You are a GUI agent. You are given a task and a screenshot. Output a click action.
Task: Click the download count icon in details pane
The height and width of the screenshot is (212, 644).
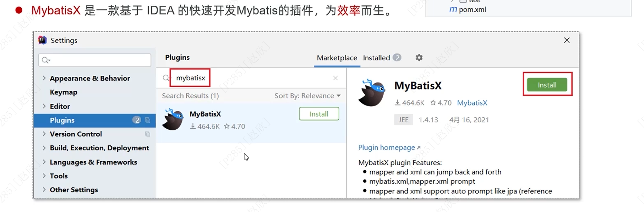coord(397,103)
